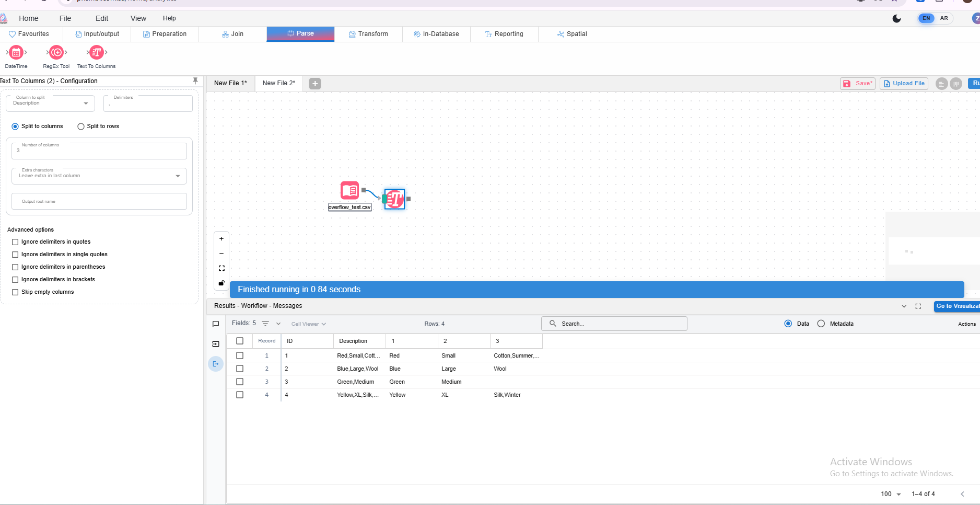
Task: Check Skip empty columns option
Action: (x=15, y=292)
